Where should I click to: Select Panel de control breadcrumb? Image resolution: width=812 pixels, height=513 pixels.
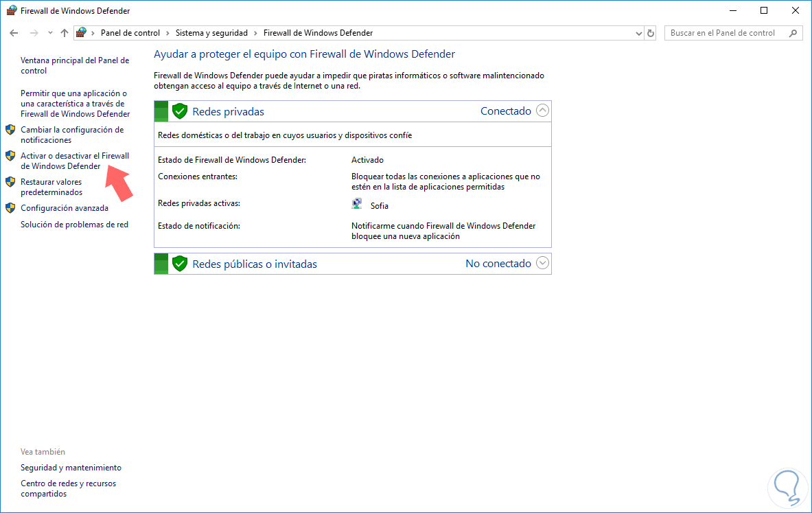pyautogui.click(x=130, y=33)
